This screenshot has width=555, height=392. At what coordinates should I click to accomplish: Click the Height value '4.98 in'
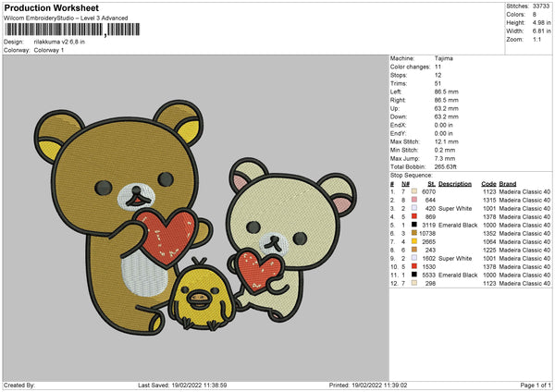tap(541, 22)
